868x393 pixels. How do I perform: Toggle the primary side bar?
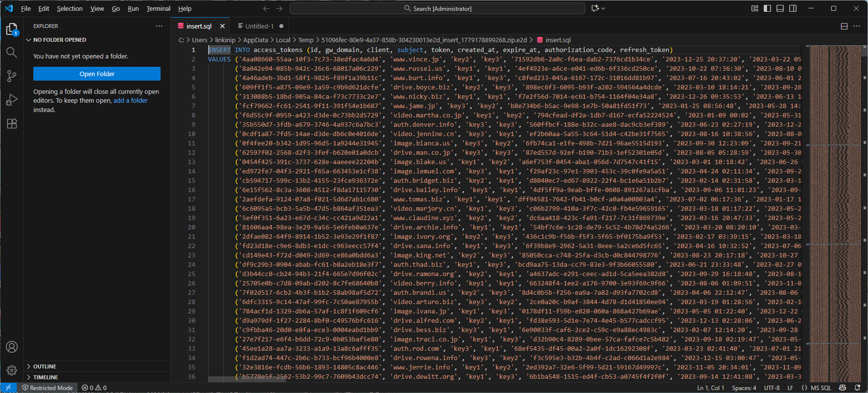pos(767,8)
